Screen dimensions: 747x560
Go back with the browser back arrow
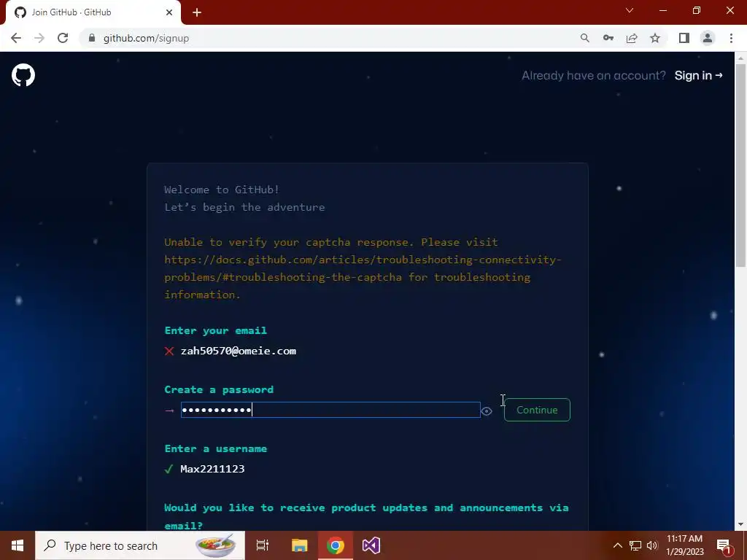[16, 38]
